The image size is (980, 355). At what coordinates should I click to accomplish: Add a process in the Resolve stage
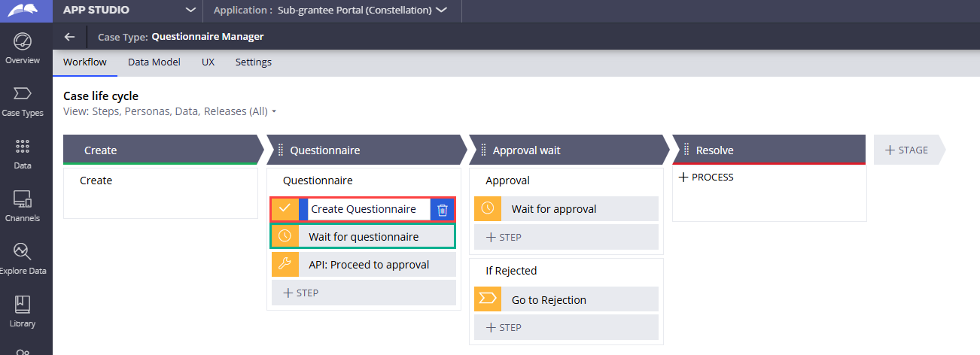click(x=706, y=177)
